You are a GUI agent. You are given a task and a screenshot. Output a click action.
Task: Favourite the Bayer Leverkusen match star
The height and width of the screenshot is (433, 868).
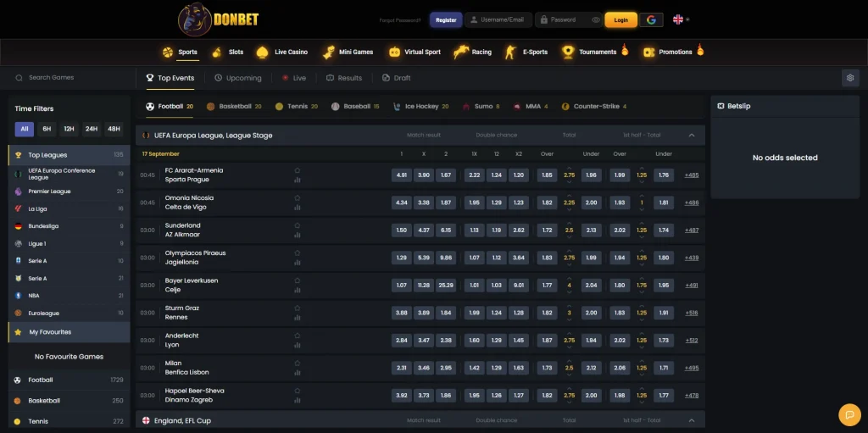point(298,280)
